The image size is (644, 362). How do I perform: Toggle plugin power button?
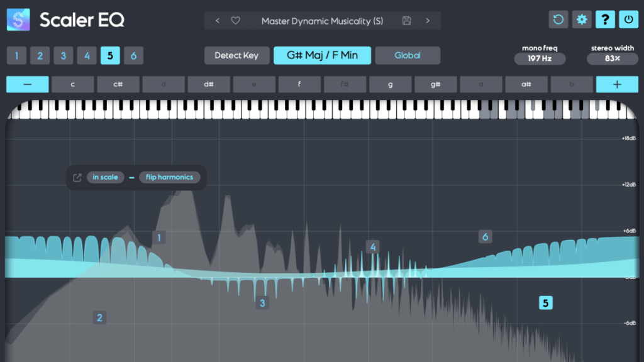click(629, 19)
